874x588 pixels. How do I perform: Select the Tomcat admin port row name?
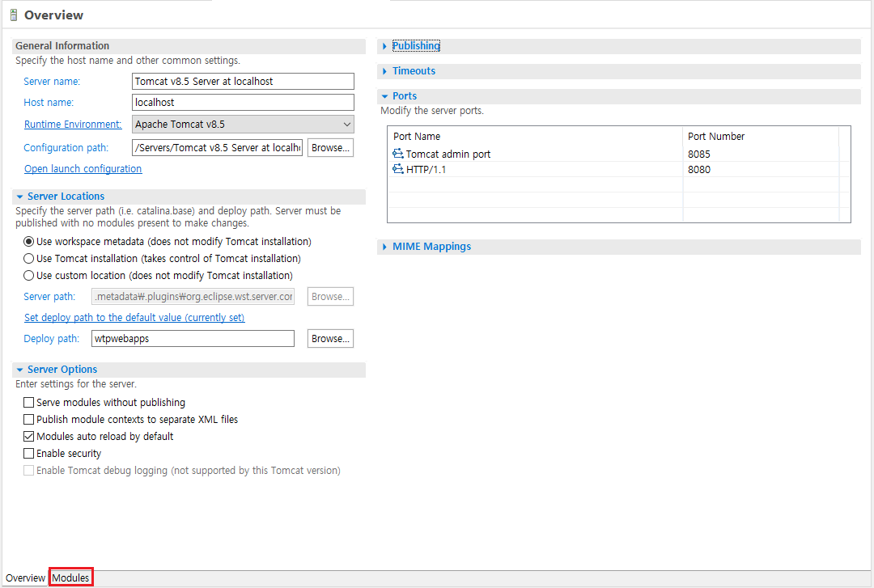point(448,154)
